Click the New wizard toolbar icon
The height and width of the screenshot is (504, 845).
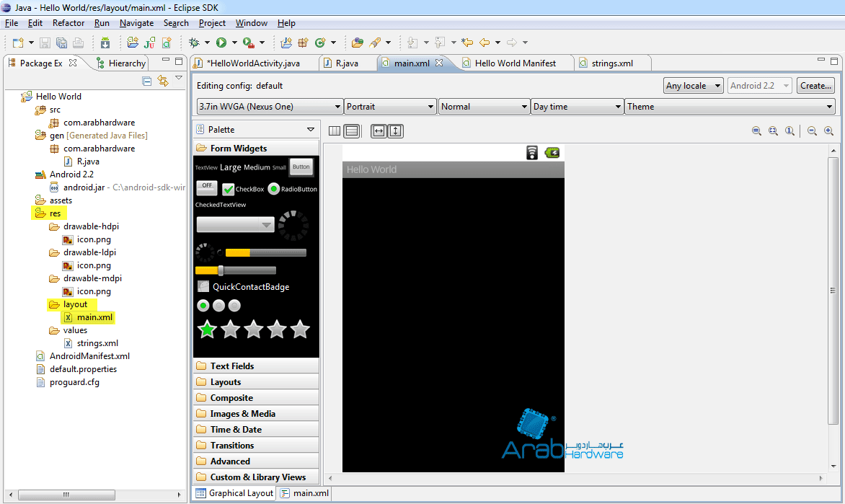(x=18, y=43)
